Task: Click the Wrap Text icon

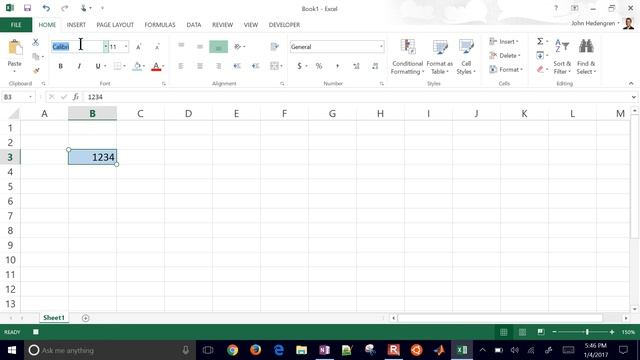Action: tap(275, 47)
